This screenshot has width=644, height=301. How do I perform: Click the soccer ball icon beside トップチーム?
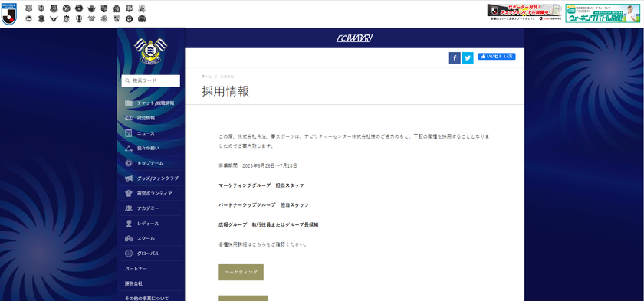(x=129, y=163)
